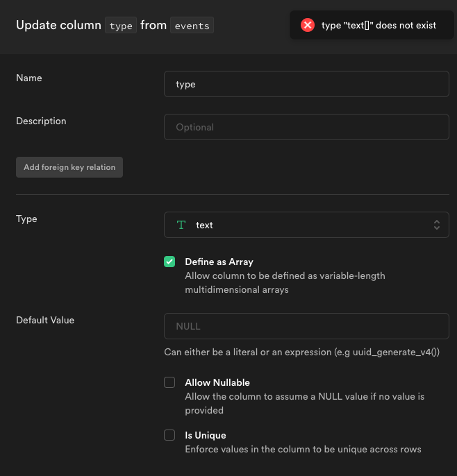Click the 'Type' field label
The image size is (457, 476).
pos(26,219)
